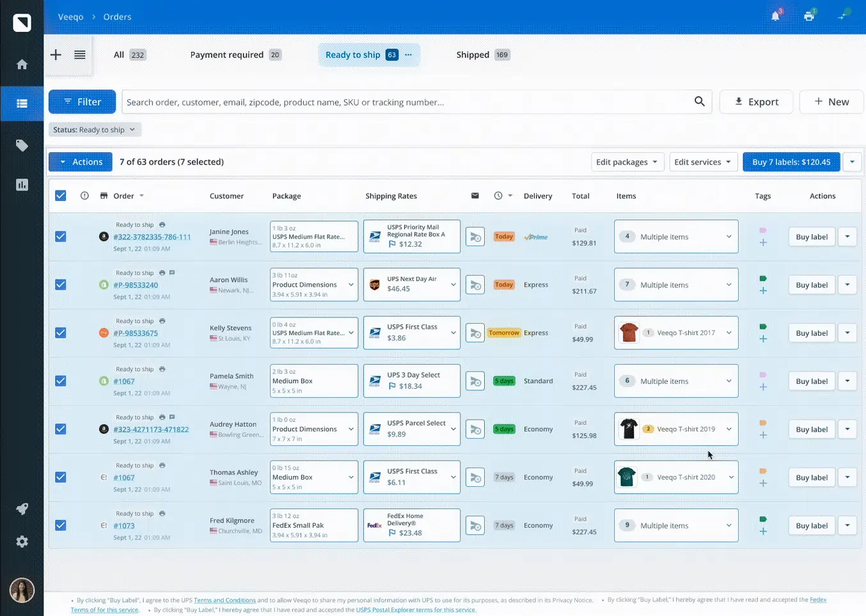This screenshot has height=616, width=866.
Task: Open the views list hamburger icon
Action: (x=79, y=55)
